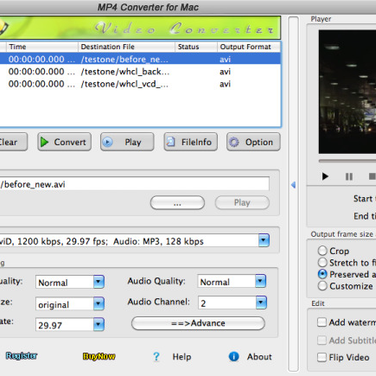The width and height of the screenshot is (376, 376).
Task: Click the Time column header
Action: (42, 47)
